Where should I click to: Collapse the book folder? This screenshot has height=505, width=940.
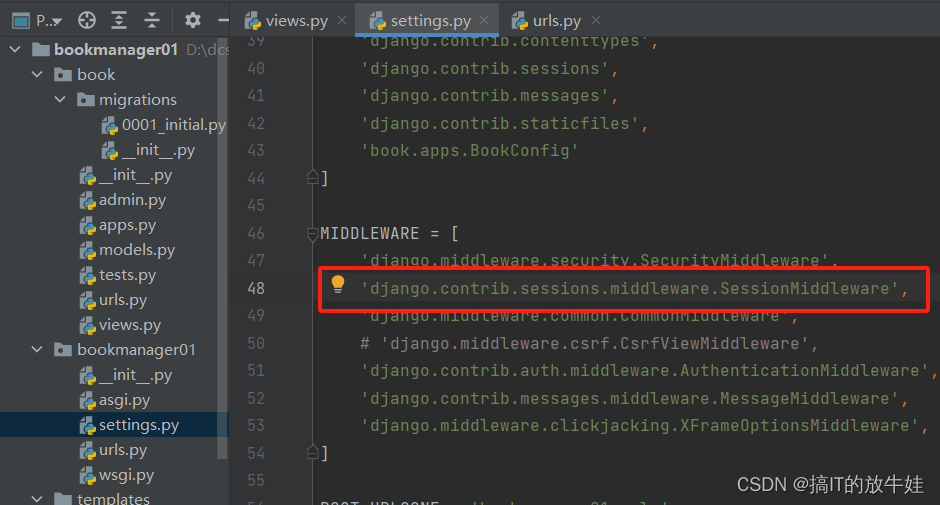click(x=37, y=74)
